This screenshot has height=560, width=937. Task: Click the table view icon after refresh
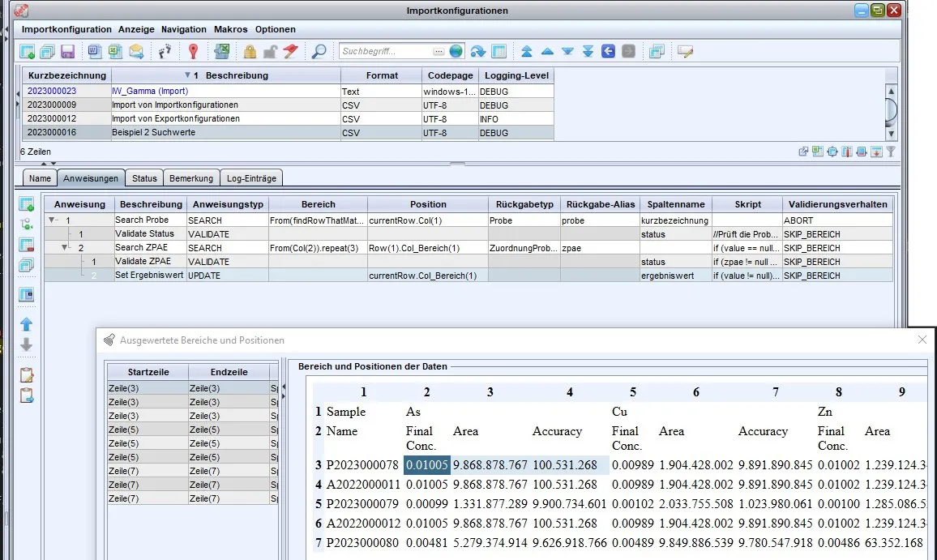(499, 51)
